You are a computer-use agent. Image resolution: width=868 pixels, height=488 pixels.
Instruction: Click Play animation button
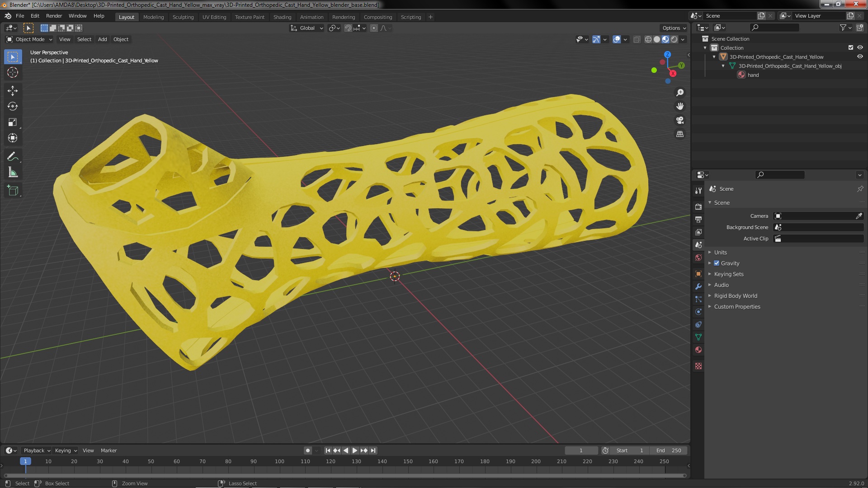pyautogui.click(x=355, y=450)
